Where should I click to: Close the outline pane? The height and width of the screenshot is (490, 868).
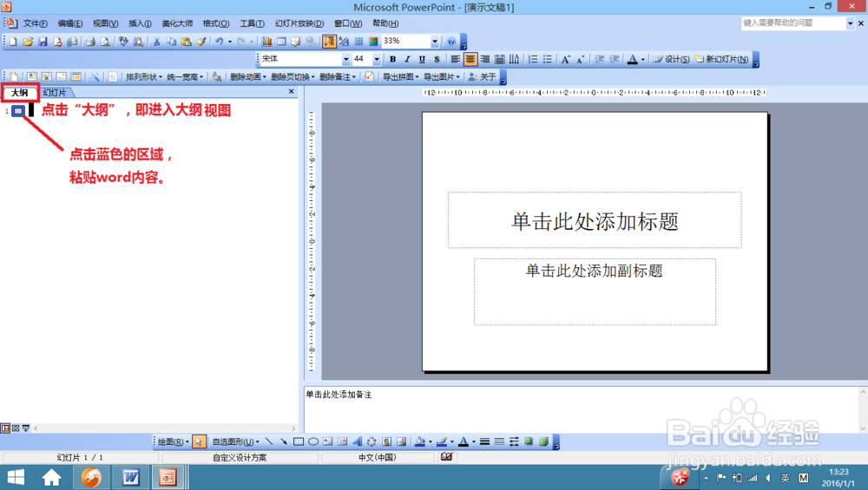[x=291, y=92]
